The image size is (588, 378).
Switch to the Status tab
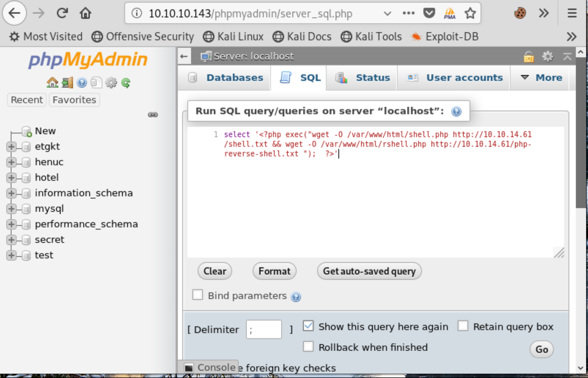tap(362, 78)
